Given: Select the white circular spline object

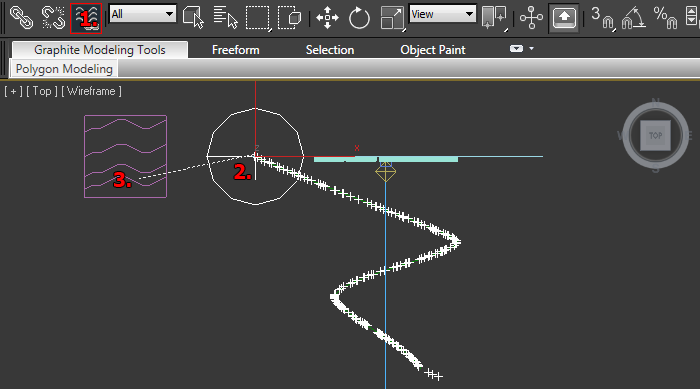Looking at the screenshot, I should (x=255, y=156).
